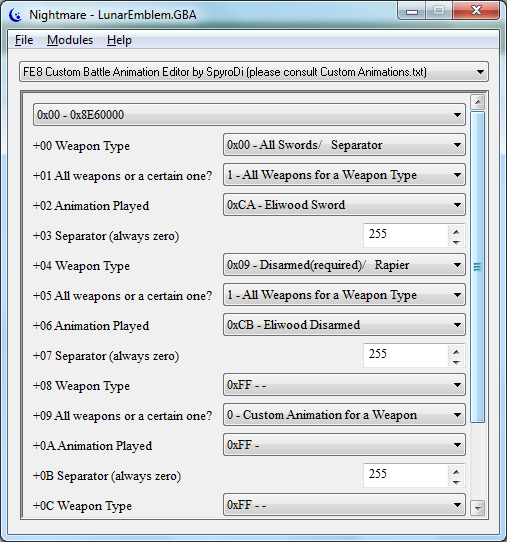Viewport: 507px width, 542px height.
Task: Open the +0C Weapon Type dropdown
Action: point(344,505)
